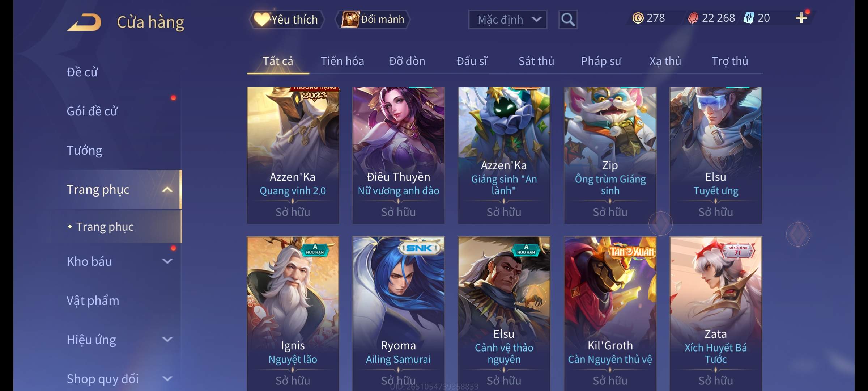Switch to the Sát thủ tab

[x=536, y=61]
